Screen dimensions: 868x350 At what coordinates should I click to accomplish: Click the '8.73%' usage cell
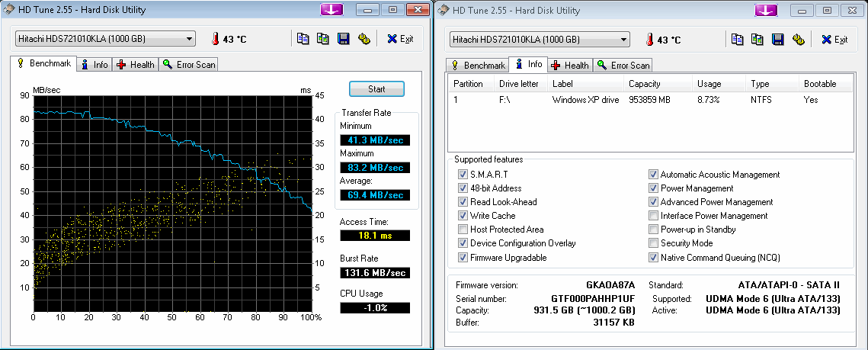[708, 100]
